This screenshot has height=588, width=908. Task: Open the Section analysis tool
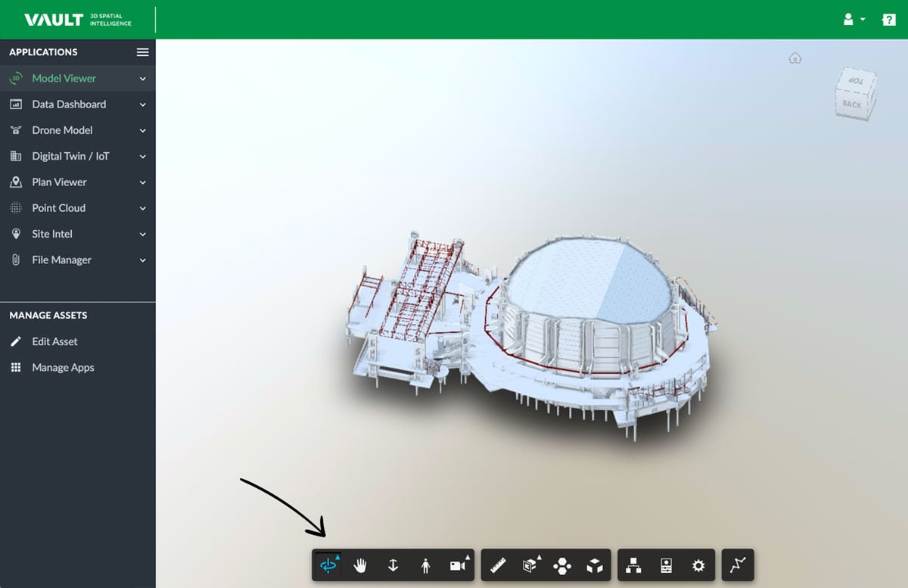530,565
